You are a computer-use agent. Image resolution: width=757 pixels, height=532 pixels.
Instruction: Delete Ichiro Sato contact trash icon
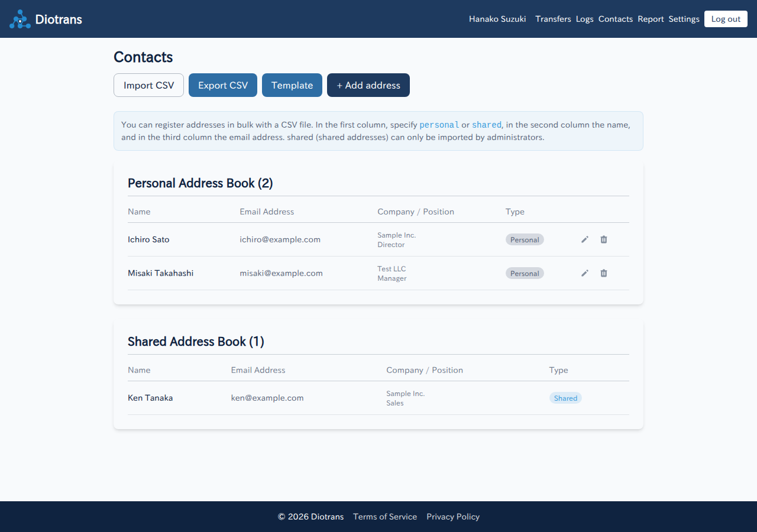tap(604, 239)
